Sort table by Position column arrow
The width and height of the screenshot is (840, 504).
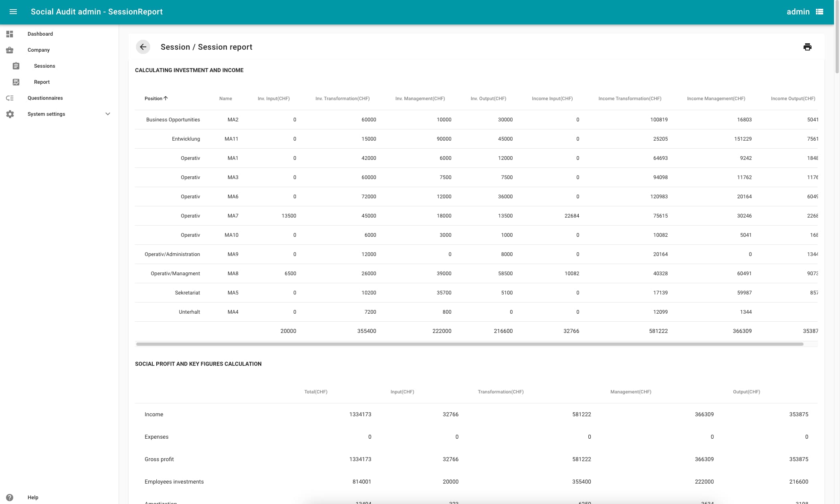[x=166, y=98]
